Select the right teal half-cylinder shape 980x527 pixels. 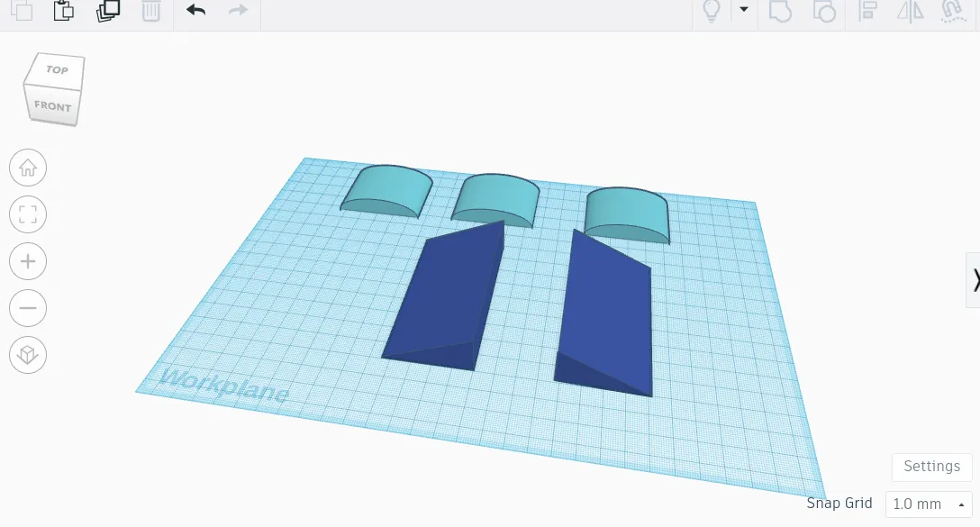pyautogui.click(x=628, y=214)
